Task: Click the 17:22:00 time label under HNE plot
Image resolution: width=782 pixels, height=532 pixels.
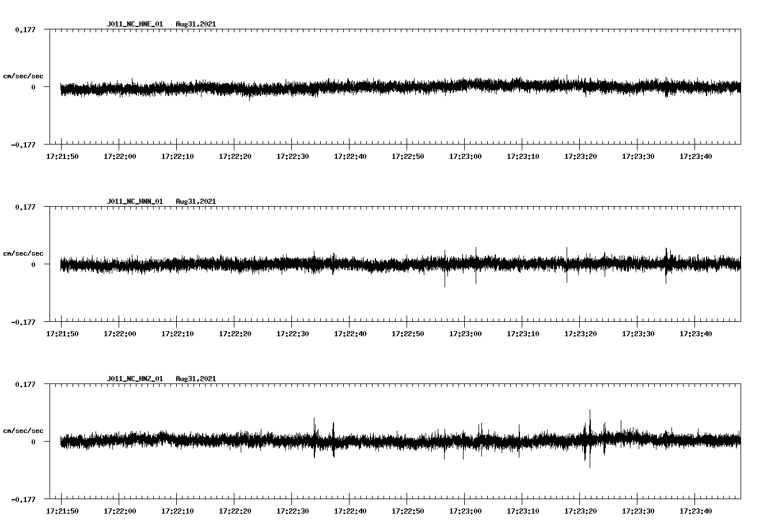Action: click(120, 157)
